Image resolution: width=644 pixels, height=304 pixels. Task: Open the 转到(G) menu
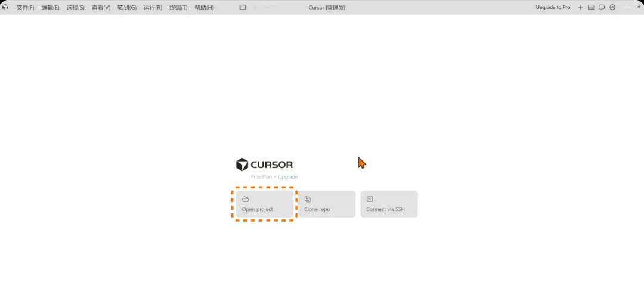tap(127, 7)
